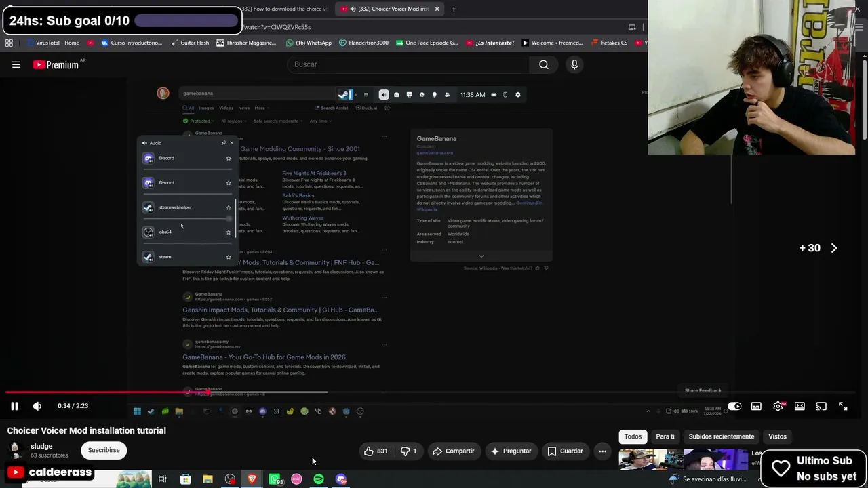Screen dimensions: 868x488
Task: Subscribe with the Suscribirse button
Action: click(x=104, y=450)
